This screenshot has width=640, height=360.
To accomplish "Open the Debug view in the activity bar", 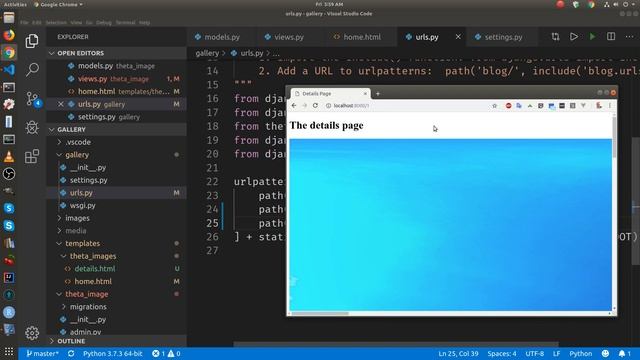I will (x=32, y=128).
